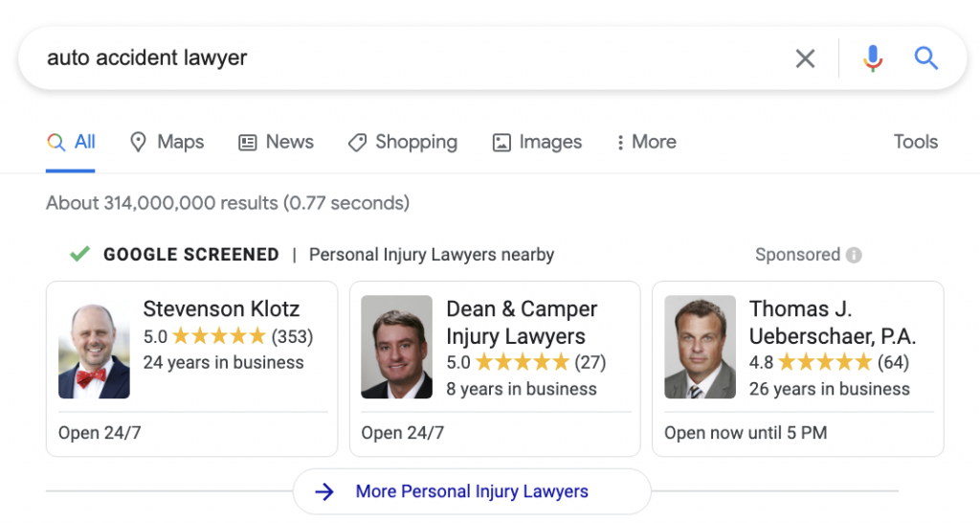Click the arrow icon beside More Personal Injury Lawyers
This screenshot has width=980, height=523.
pos(325,491)
